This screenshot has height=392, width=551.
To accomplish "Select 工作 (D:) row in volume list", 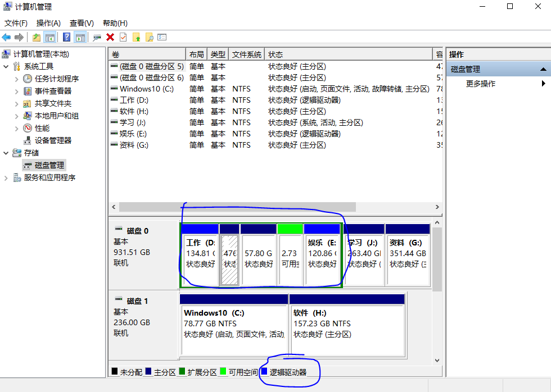I will click(x=275, y=100).
